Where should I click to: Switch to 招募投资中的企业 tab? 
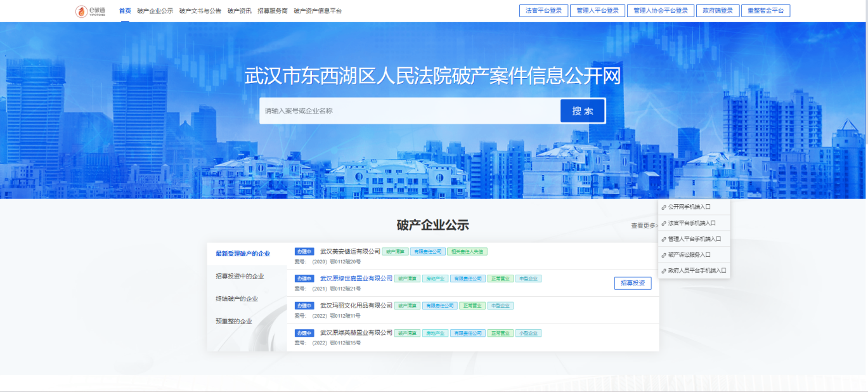240,277
